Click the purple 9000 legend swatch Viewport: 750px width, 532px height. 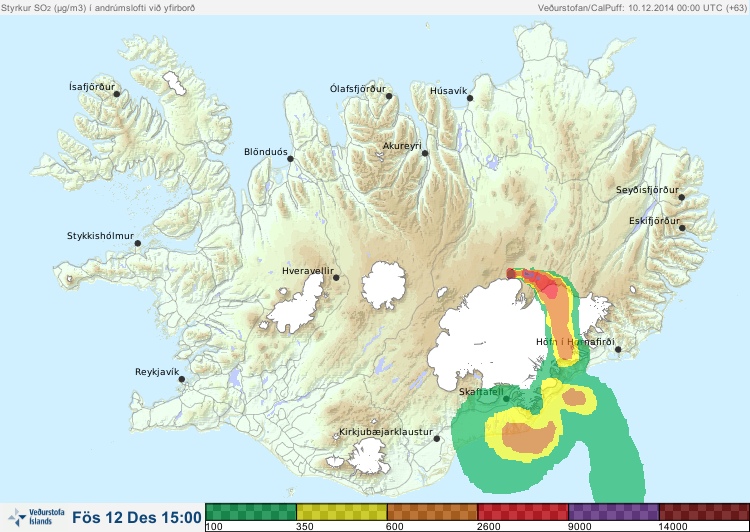pyautogui.click(x=614, y=512)
